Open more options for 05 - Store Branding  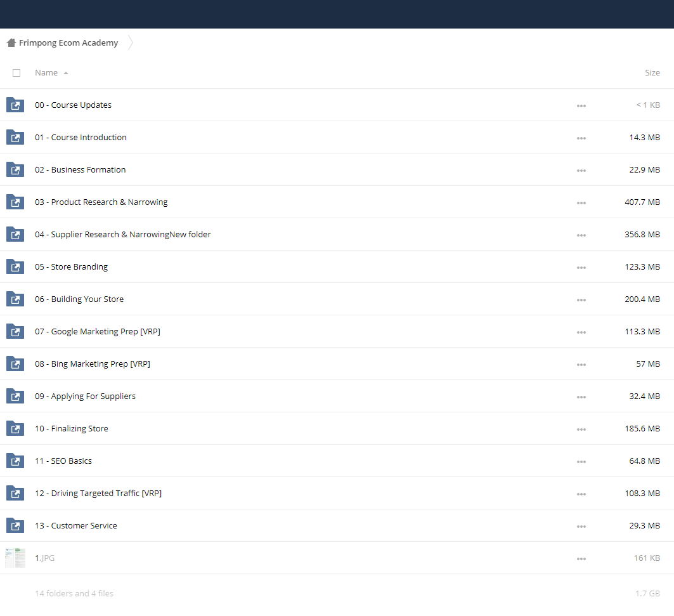pyautogui.click(x=581, y=268)
